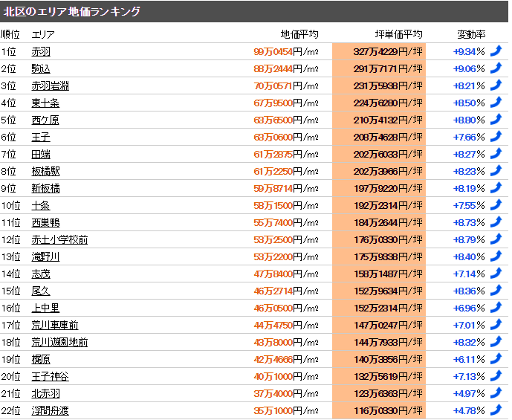Viewport: 512px width, 420px height.
Task: Click the up arrow icon beside +6.96%
Action: [x=496, y=308]
